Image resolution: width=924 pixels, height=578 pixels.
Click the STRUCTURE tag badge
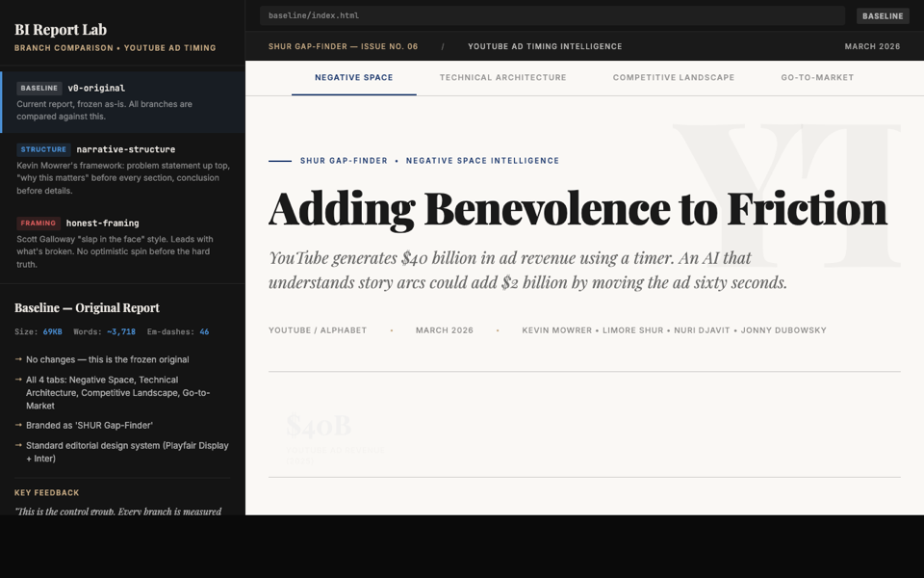pyautogui.click(x=43, y=149)
